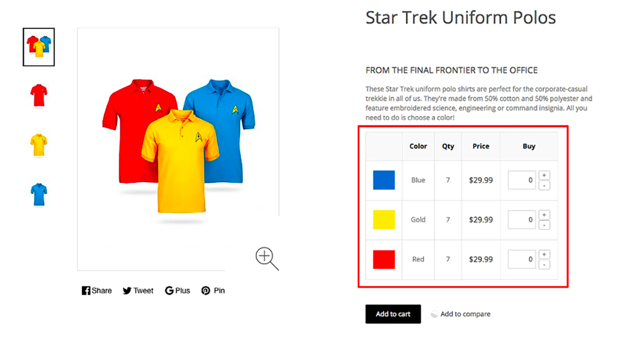Image resolution: width=644 pixels, height=337 pixels.
Task: Select the blue color swatch
Action: (x=384, y=181)
